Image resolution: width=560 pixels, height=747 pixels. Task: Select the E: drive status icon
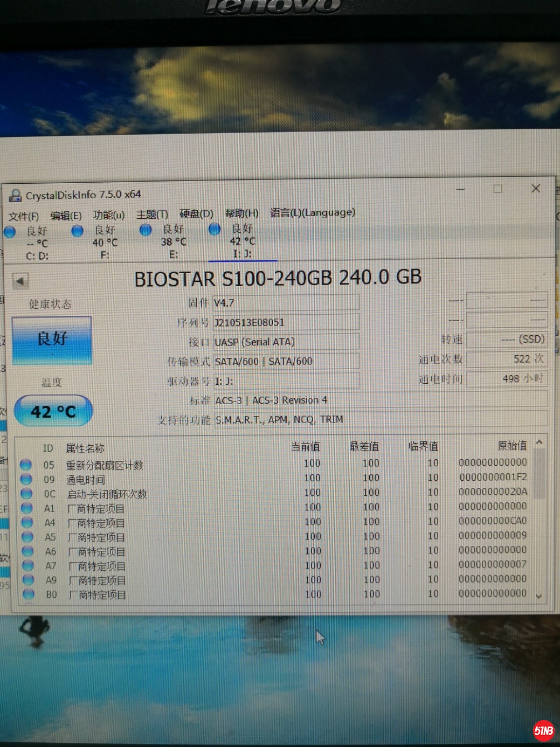pyautogui.click(x=146, y=230)
